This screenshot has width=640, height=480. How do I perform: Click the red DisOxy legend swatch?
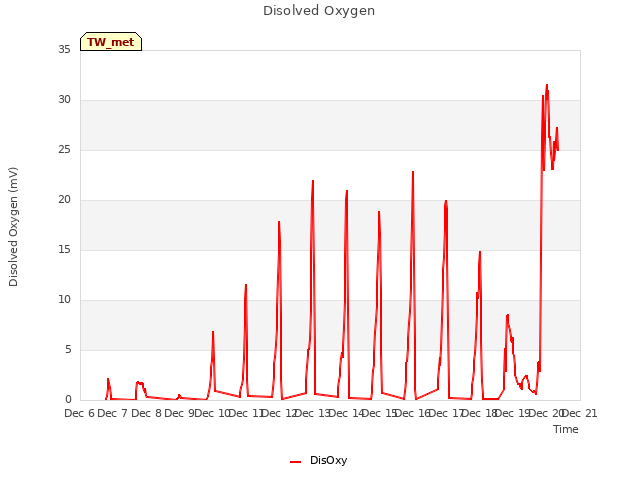point(296,462)
